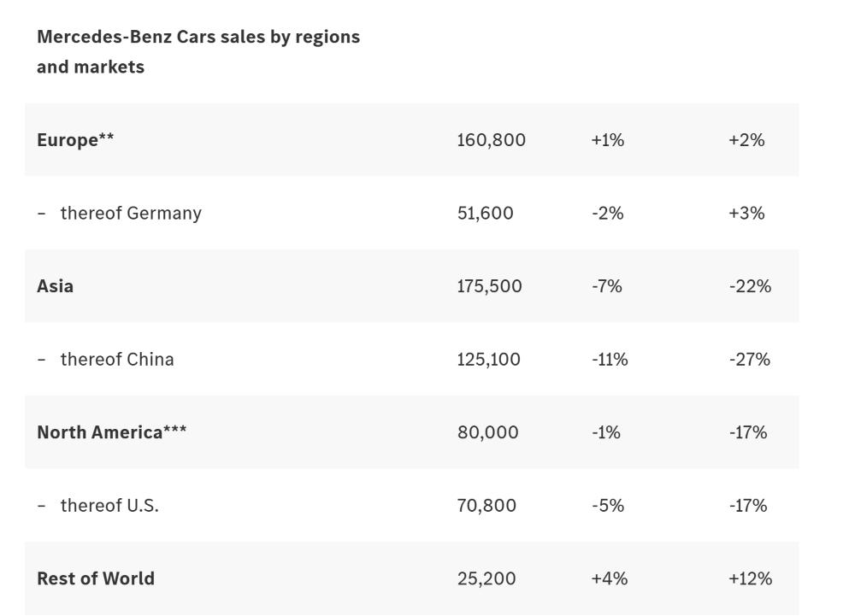Image resolution: width=855 pixels, height=616 pixels.
Task: Select the thereof U.S. row label
Action: [x=109, y=505]
